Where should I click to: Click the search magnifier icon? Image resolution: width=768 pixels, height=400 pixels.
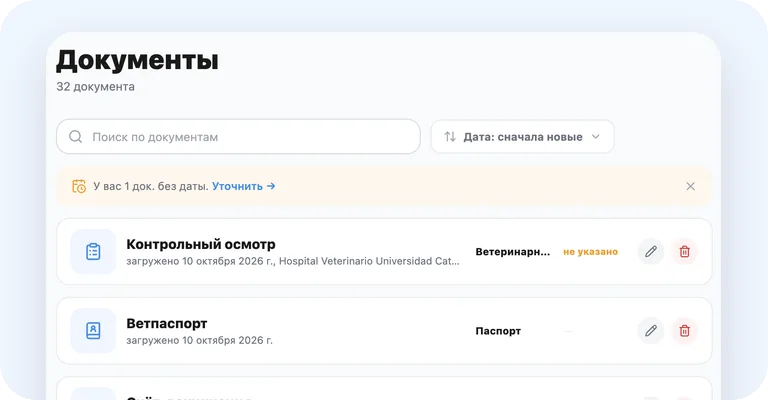point(75,137)
